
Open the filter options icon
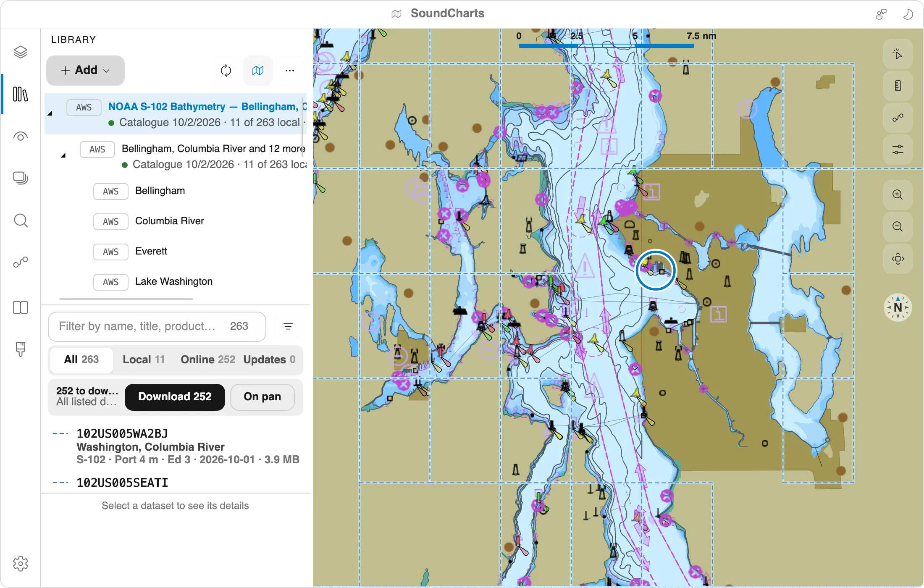pyautogui.click(x=288, y=326)
